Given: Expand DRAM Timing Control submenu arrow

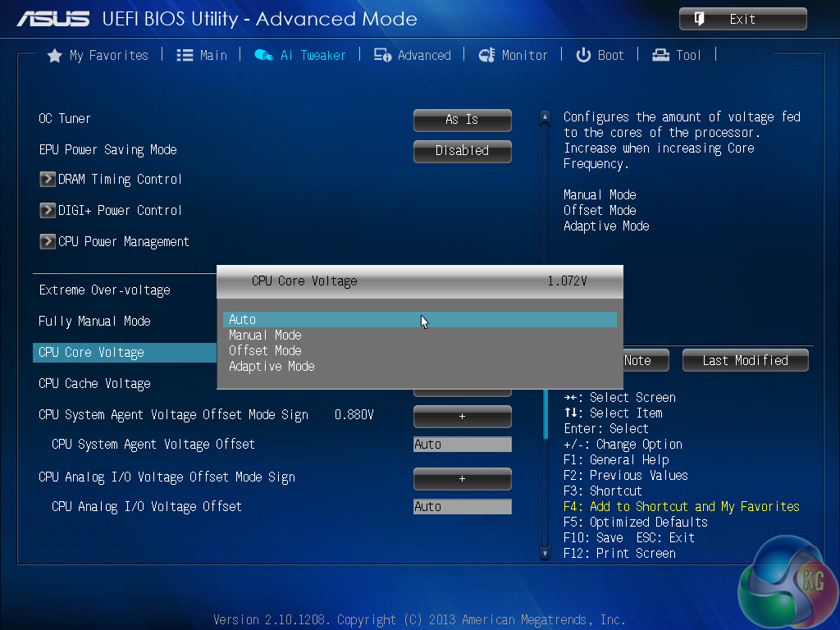Looking at the screenshot, I should point(47,179).
